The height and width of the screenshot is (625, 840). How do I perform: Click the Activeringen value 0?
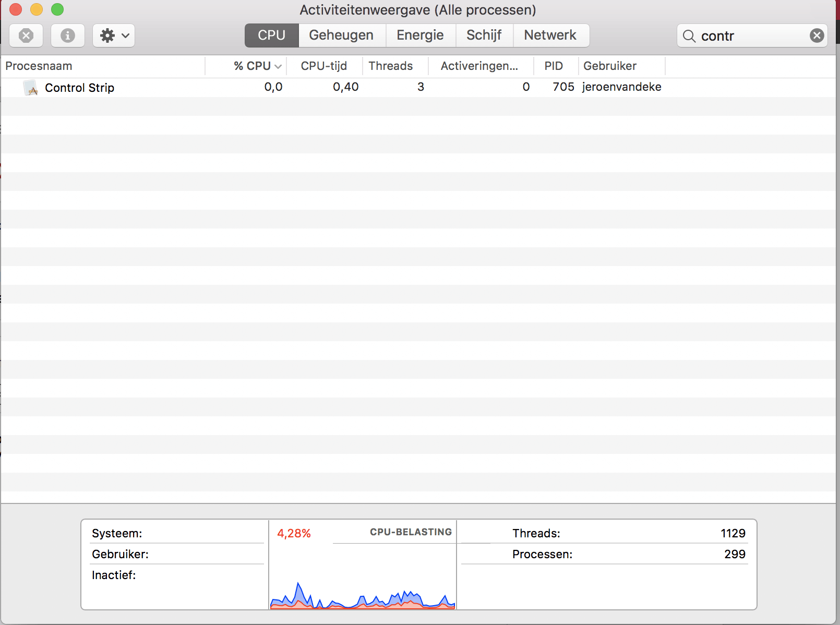tap(526, 87)
